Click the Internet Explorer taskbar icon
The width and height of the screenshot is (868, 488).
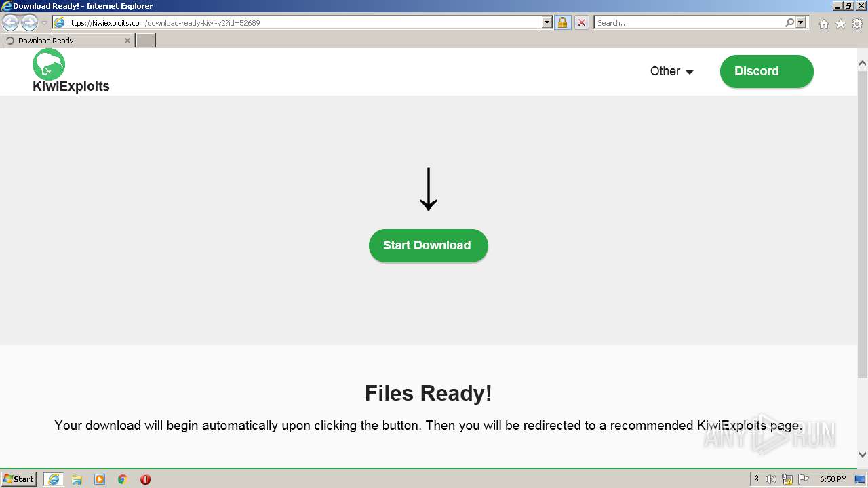[54, 479]
